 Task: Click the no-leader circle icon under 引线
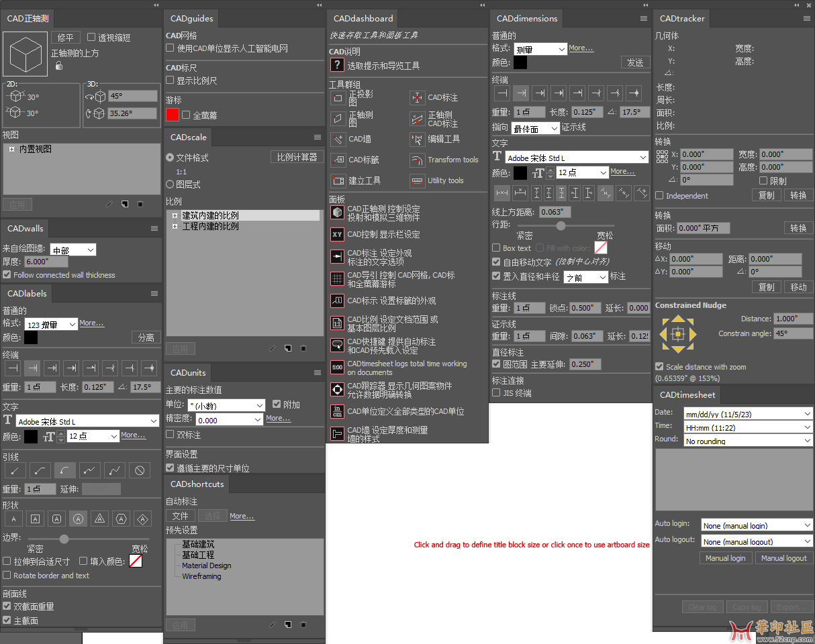pos(140,470)
